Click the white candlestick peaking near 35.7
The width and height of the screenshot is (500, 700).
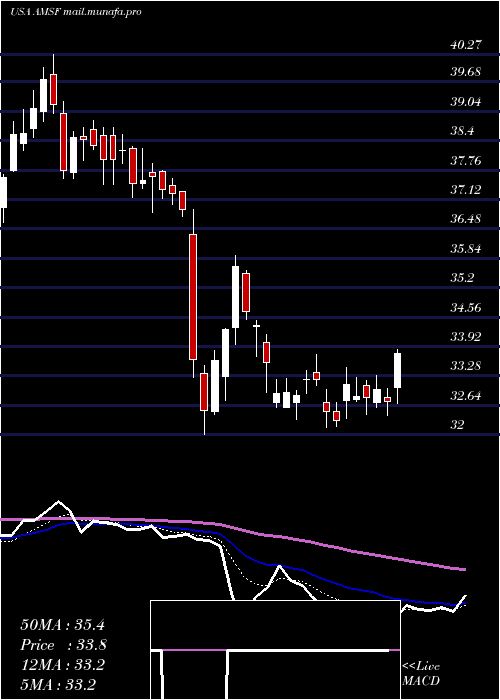tap(235, 297)
